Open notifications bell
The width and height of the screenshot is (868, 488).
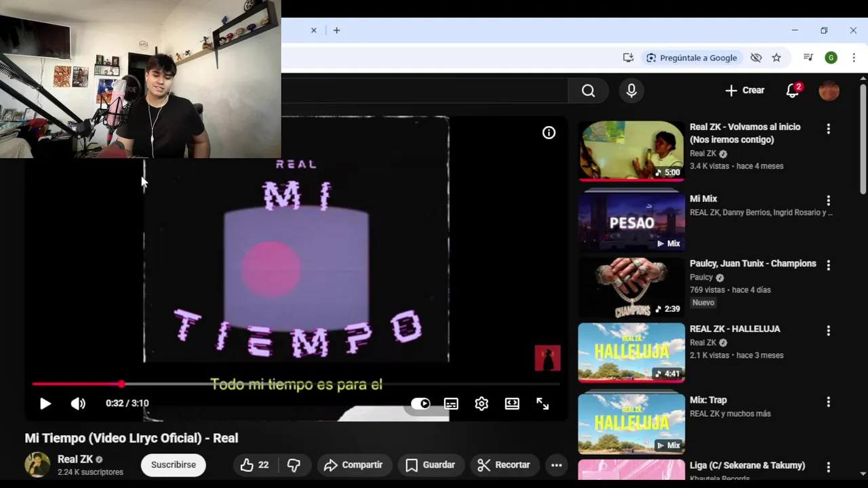792,91
